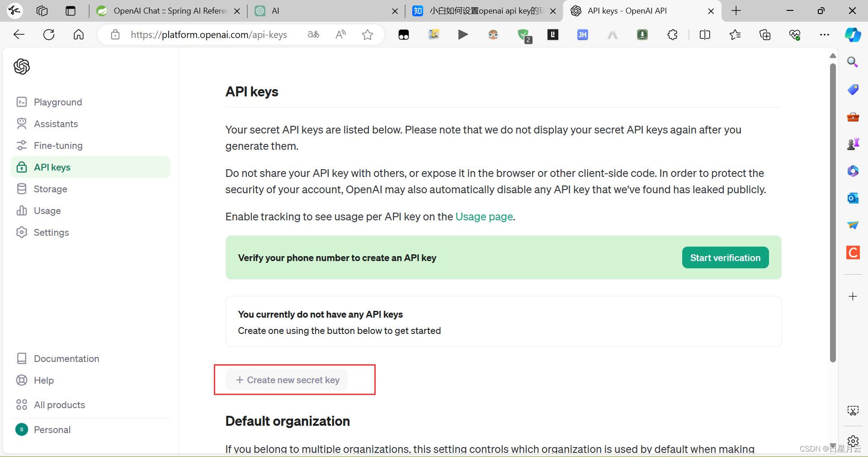Open the Favorites list icon
Screen dimensions: 868x457
click(735, 35)
